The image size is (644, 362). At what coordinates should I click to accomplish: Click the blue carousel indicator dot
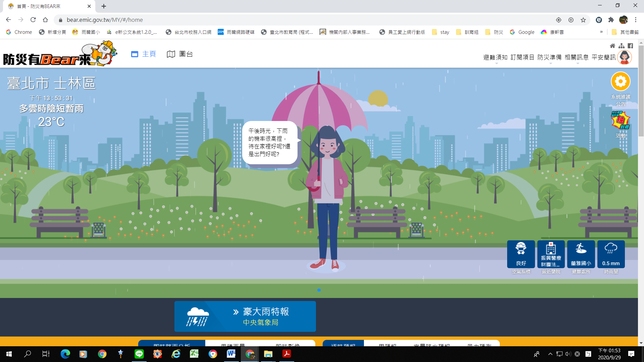319,290
